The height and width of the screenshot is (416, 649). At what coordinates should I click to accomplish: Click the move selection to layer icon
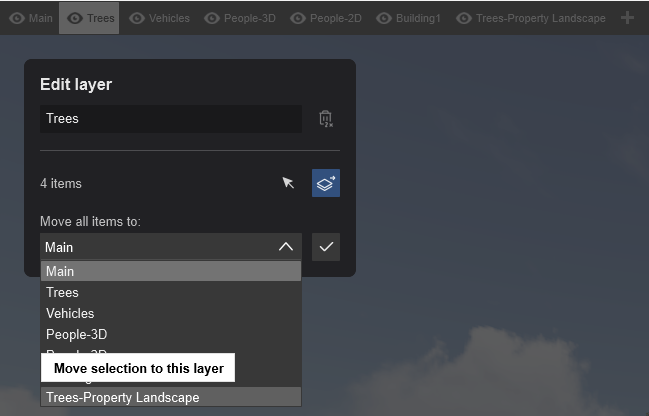pyautogui.click(x=326, y=183)
